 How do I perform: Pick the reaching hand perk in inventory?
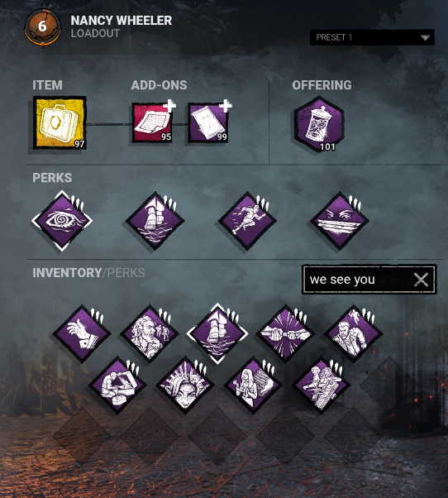pos(82,333)
